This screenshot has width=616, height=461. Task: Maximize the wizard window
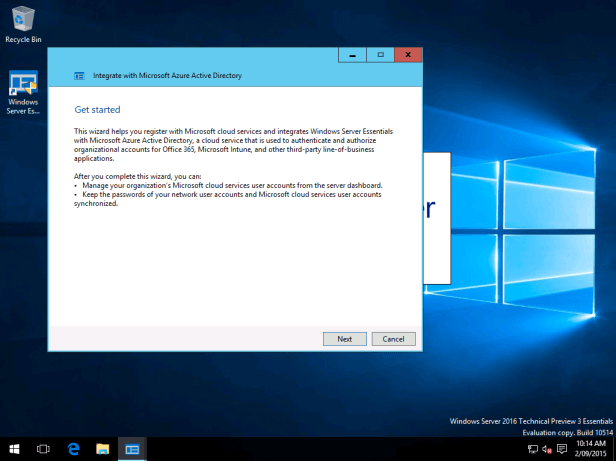[380, 54]
